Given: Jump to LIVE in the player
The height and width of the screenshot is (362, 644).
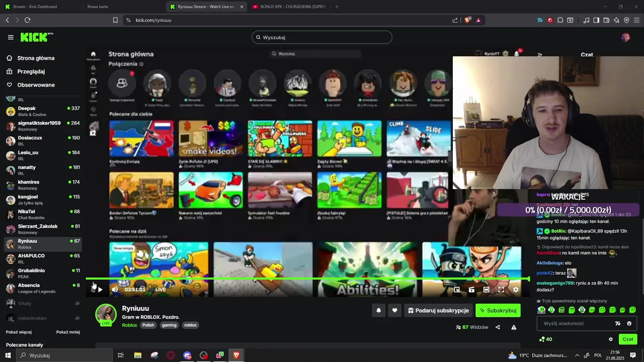Looking at the screenshot, I should [160, 290].
